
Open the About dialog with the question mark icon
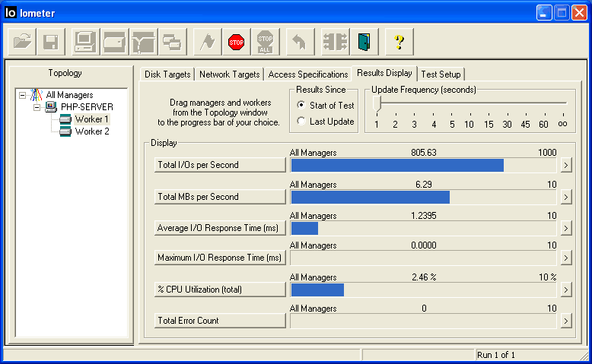click(399, 42)
